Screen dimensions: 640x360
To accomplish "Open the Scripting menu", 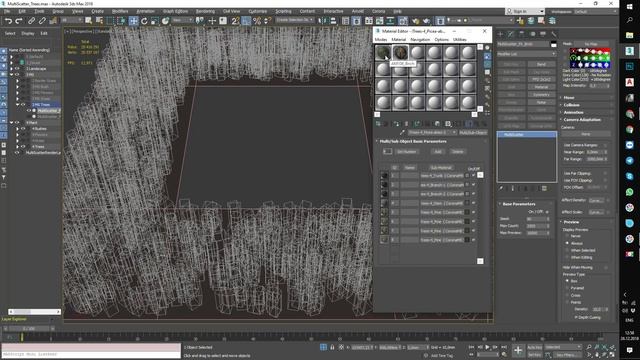I will [x=283, y=11].
